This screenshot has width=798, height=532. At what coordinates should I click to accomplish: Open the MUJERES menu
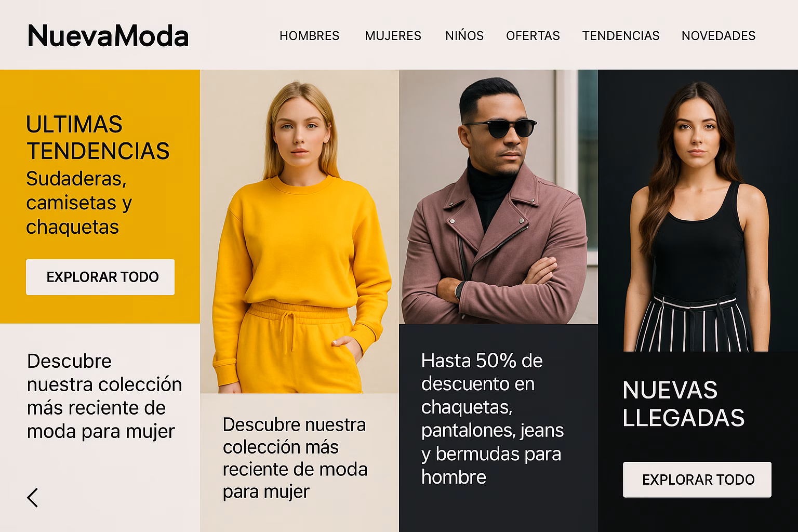(x=393, y=36)
